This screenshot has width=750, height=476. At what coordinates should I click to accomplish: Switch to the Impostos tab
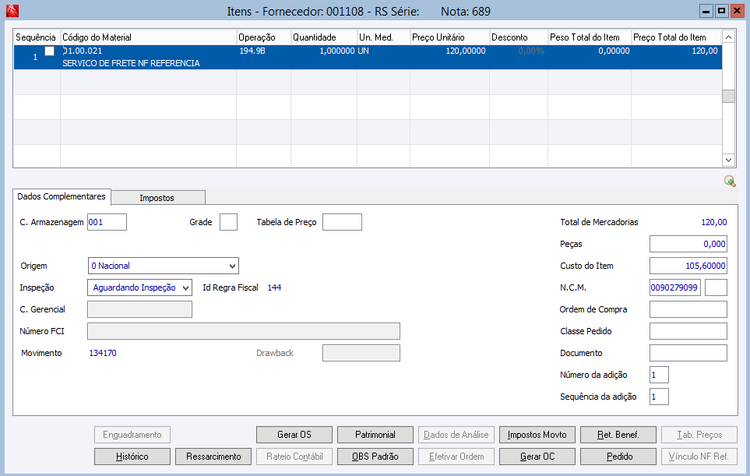[x=157, y=198]
